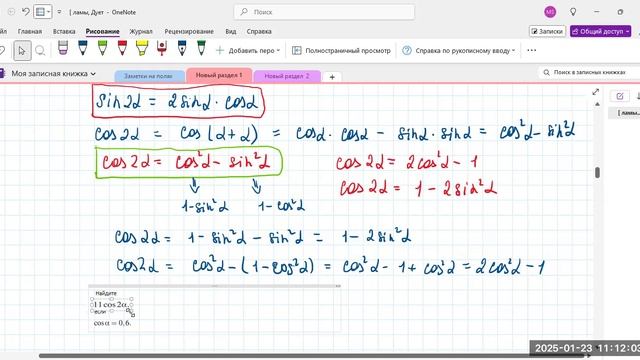Choose the arrow select objects tool
The height and width of the screenshot is (360, 640).
[22, 51]
